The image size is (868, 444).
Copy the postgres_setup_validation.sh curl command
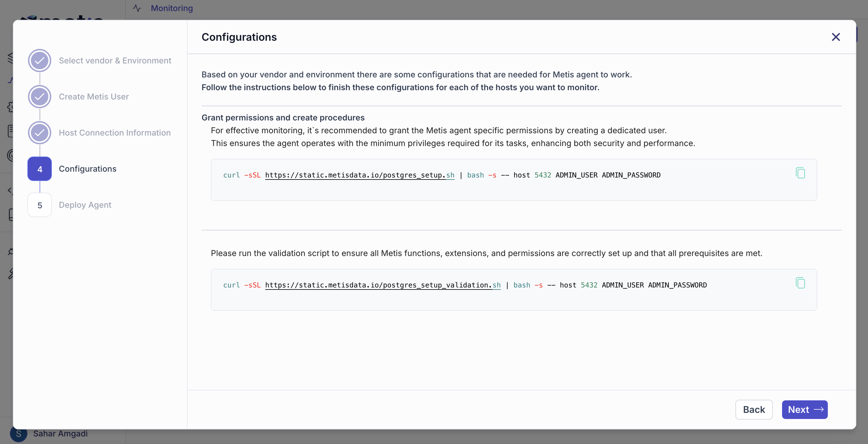(800, 283)
